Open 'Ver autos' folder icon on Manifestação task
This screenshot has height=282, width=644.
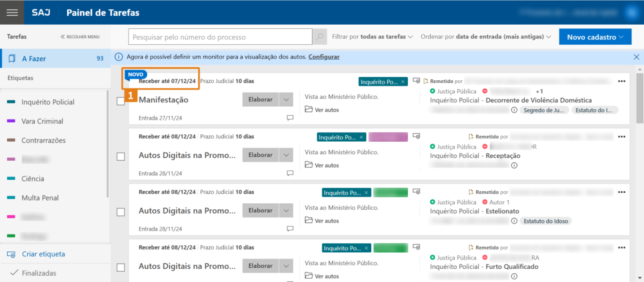[x=309, y=109]
